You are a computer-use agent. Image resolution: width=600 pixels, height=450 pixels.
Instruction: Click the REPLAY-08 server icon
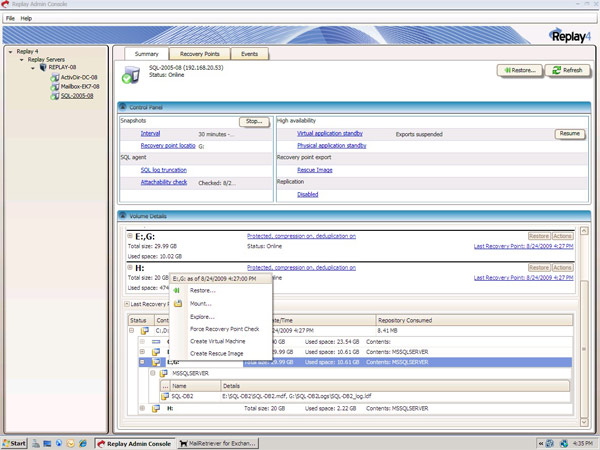(x=43, y=68)
